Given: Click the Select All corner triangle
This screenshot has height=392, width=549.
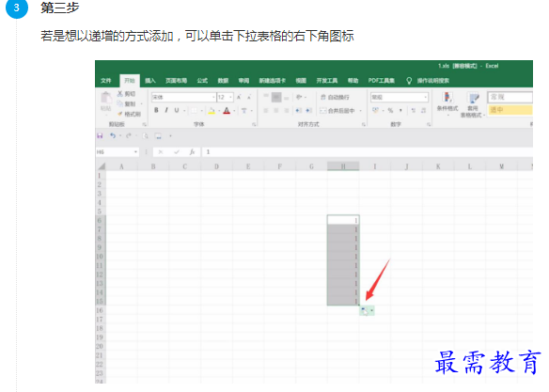Looking at the screenshot, I should point(101,166).
